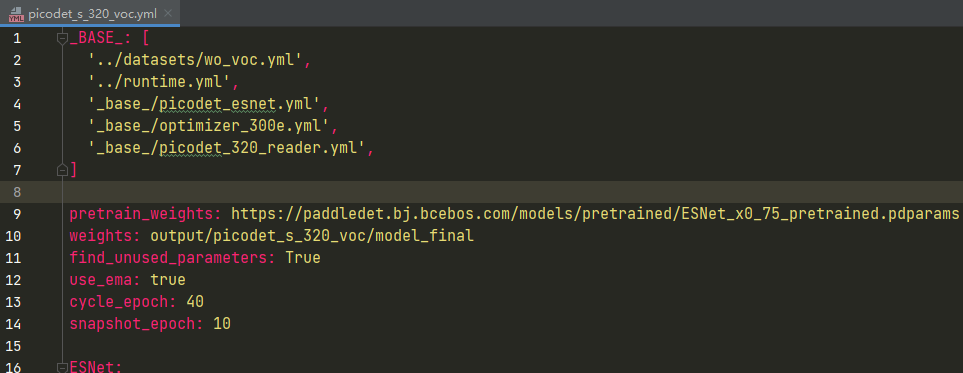This screenshot has width=963, height=373.
Task: Click the True value of find_unused_parameters
Action: 303,257
